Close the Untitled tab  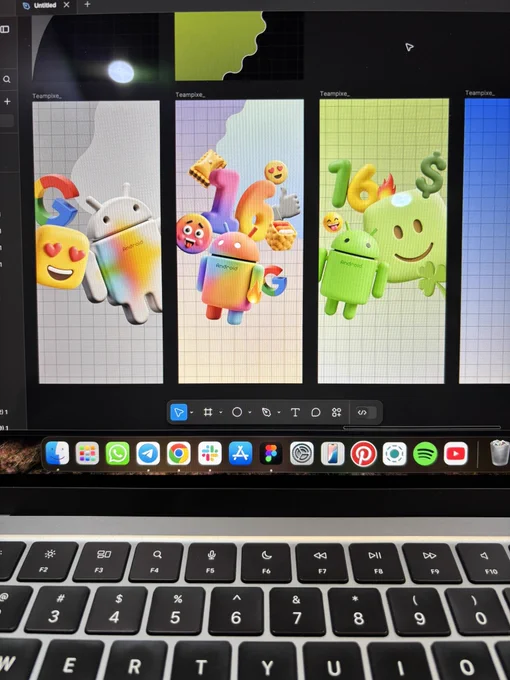pyautogui.click(x=66, y=5)
